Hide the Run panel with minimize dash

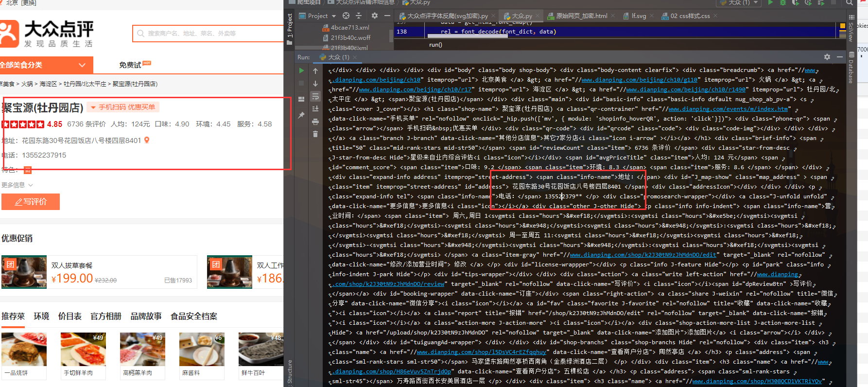tap(839, 57)
